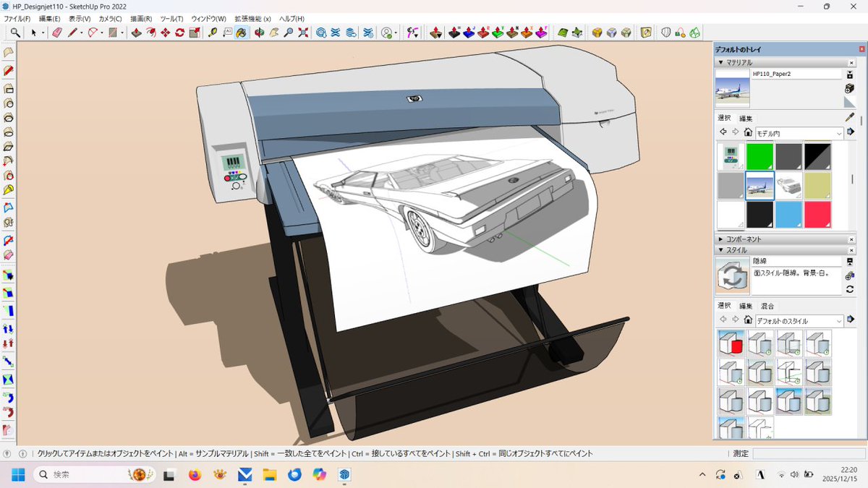The image size is (868, 488).
Task: Open the Rectangle shape tool dropdown arrow
Action: (122, 33)
